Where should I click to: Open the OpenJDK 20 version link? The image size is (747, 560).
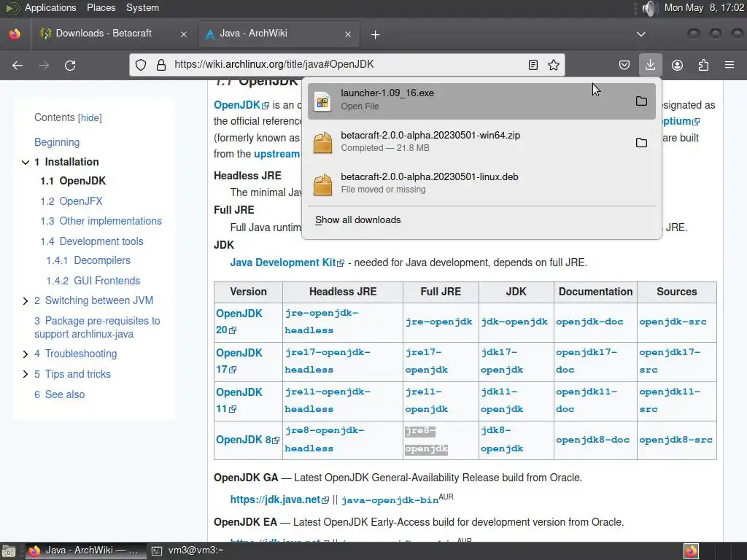coord(239,322)
